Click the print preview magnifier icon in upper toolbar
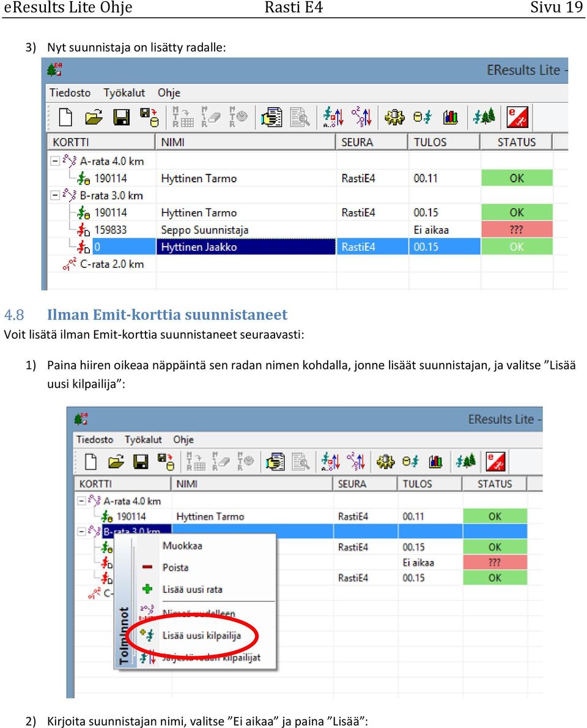Image resolution: width=587 pixels, height=728 pixels. coord(300,117)
